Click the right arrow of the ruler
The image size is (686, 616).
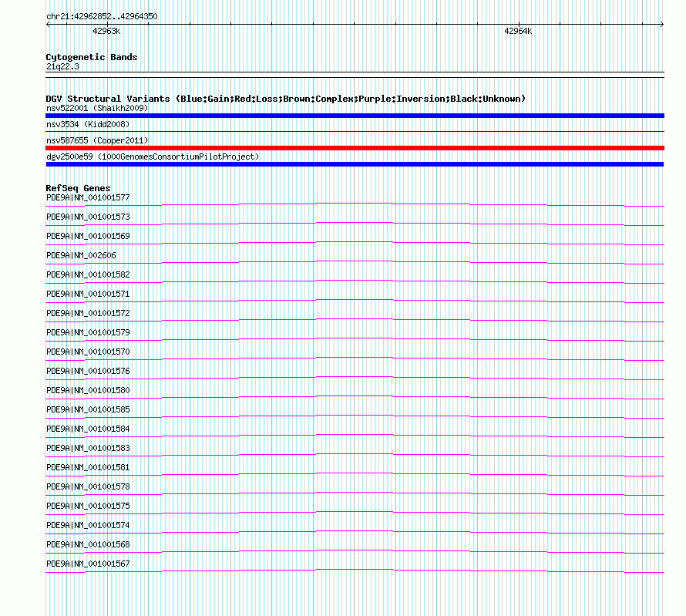point(662,25)
